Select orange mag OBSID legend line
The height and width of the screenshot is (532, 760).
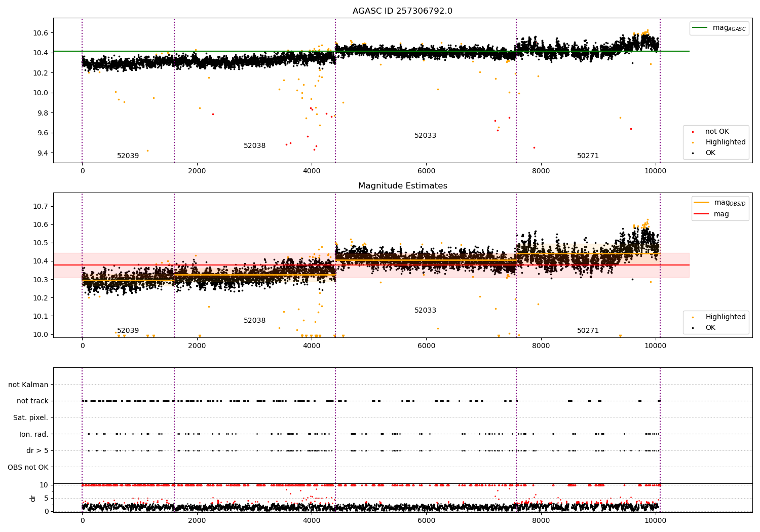point(702,203)
